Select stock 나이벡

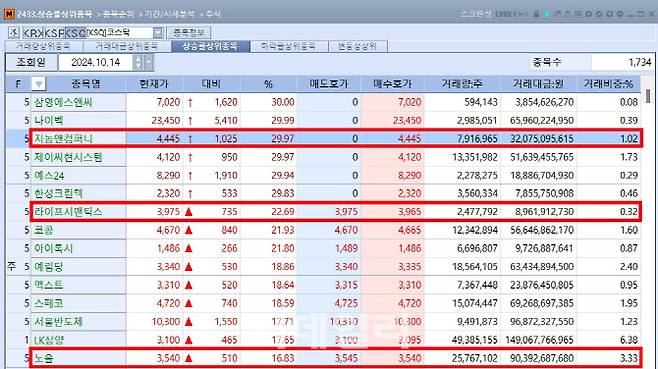(49, 120)
